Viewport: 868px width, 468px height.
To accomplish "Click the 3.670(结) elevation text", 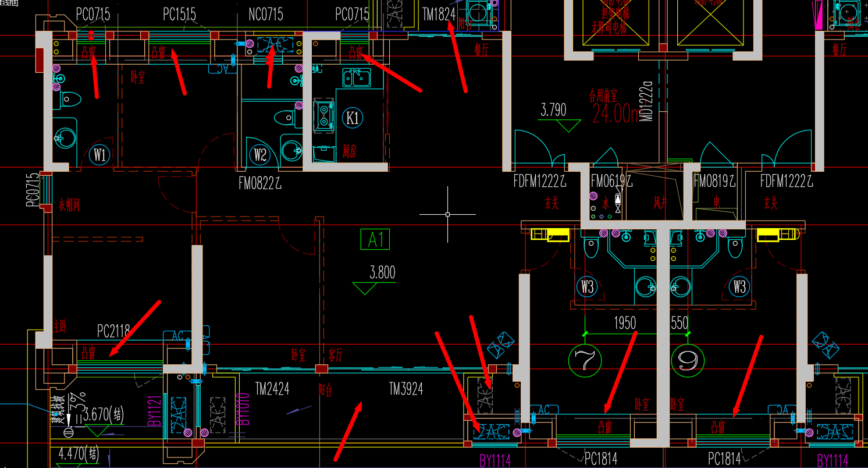I will [104, 416].
